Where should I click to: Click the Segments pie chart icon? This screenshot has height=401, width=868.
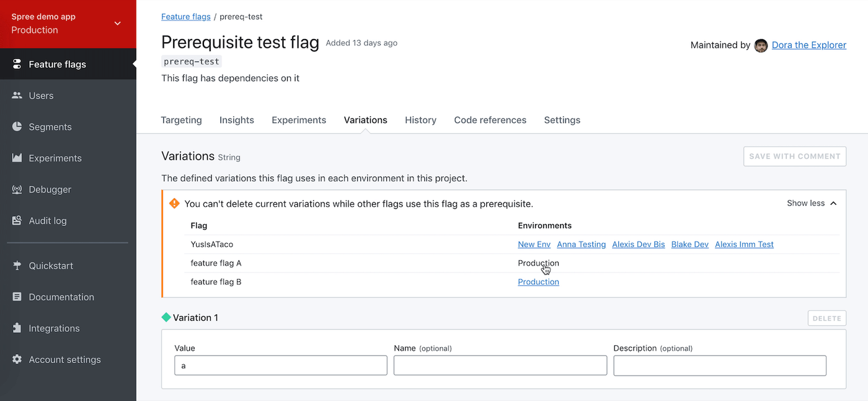click(17, 127)
